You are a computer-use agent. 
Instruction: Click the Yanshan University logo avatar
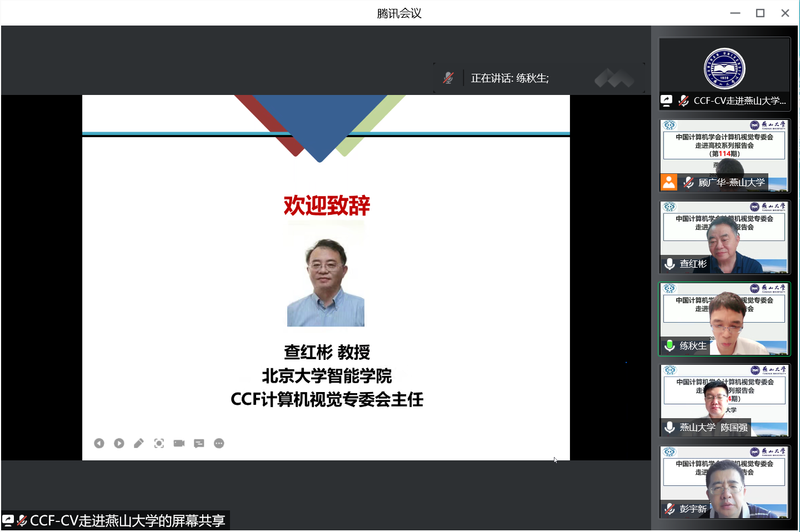click(724, 69)
